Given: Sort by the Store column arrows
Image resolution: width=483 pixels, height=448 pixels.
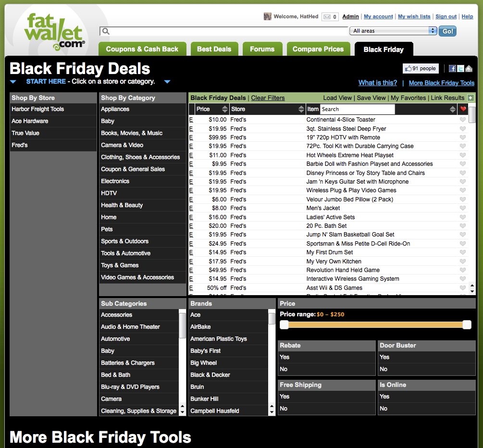Looking at the screenshot, I should point(301,109).
